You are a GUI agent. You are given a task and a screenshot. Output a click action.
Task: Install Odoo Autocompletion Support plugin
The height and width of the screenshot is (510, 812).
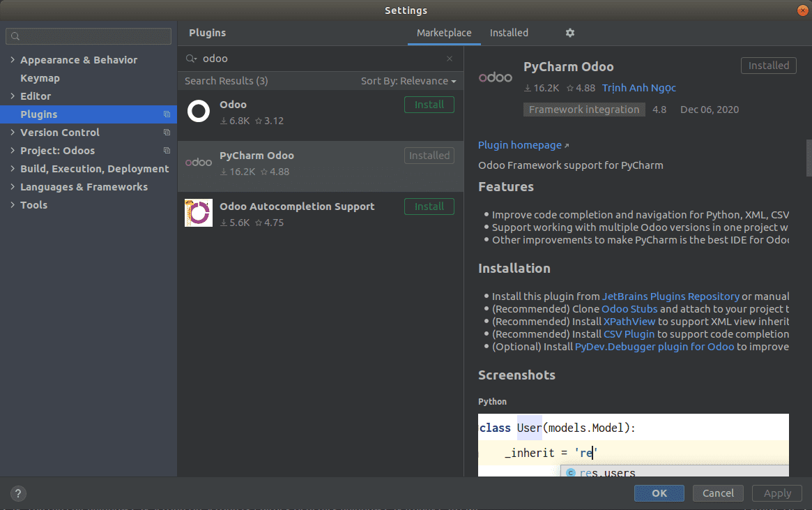pyautogui.click(x=429, y=207)
